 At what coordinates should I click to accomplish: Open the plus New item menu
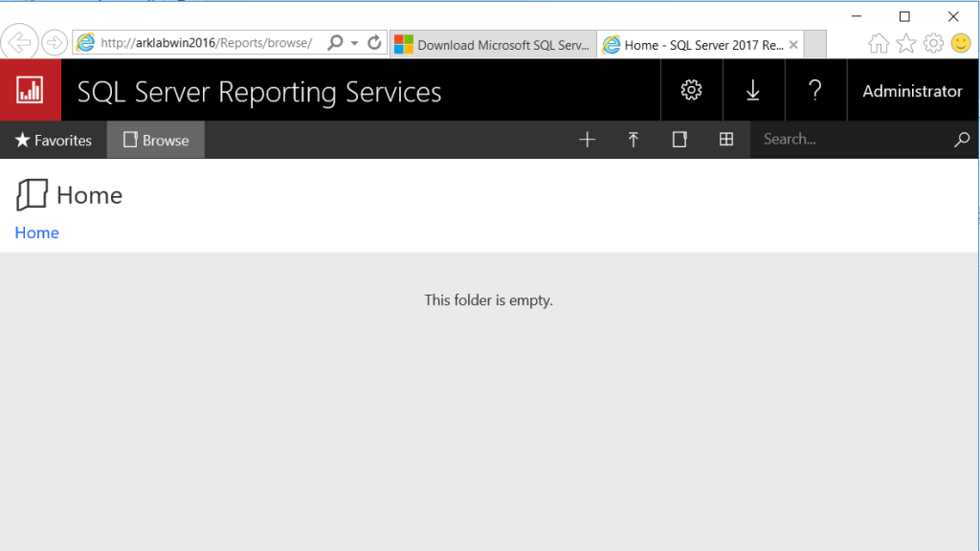pos(587,140)
